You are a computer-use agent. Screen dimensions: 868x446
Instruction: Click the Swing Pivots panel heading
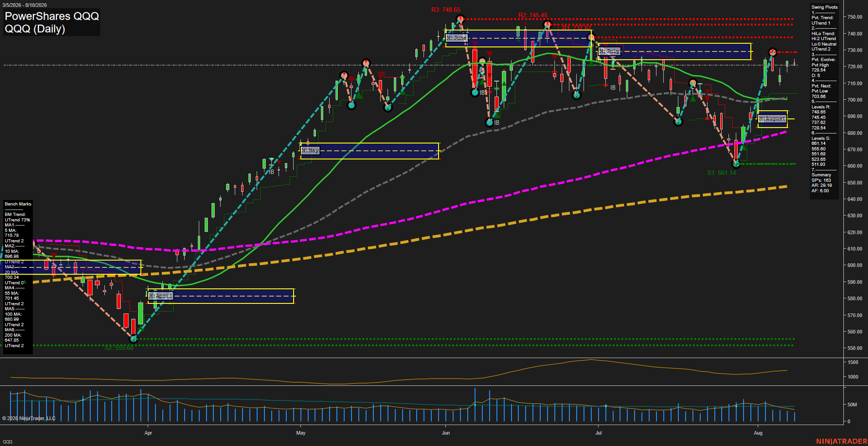(x=824, y=7)
